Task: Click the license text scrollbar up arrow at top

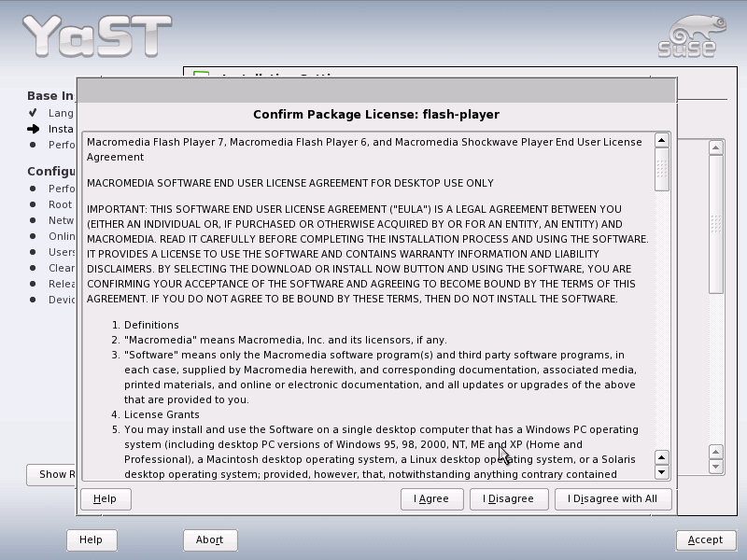Action: tap(662, 140)
